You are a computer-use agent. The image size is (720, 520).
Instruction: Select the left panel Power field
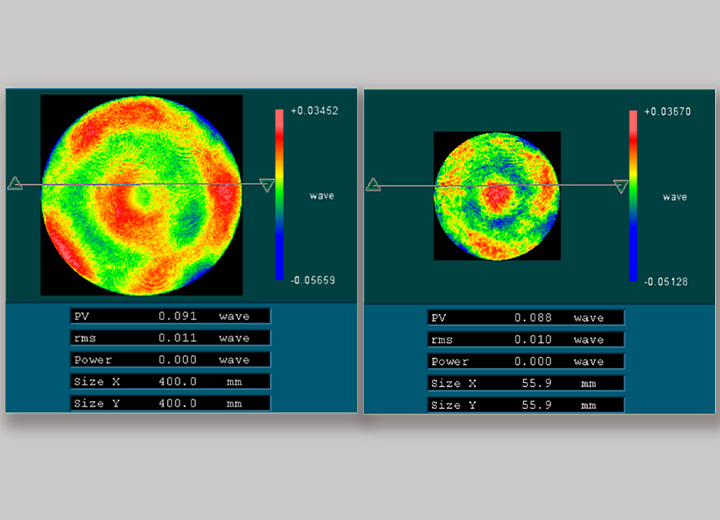tap(170, 359)
